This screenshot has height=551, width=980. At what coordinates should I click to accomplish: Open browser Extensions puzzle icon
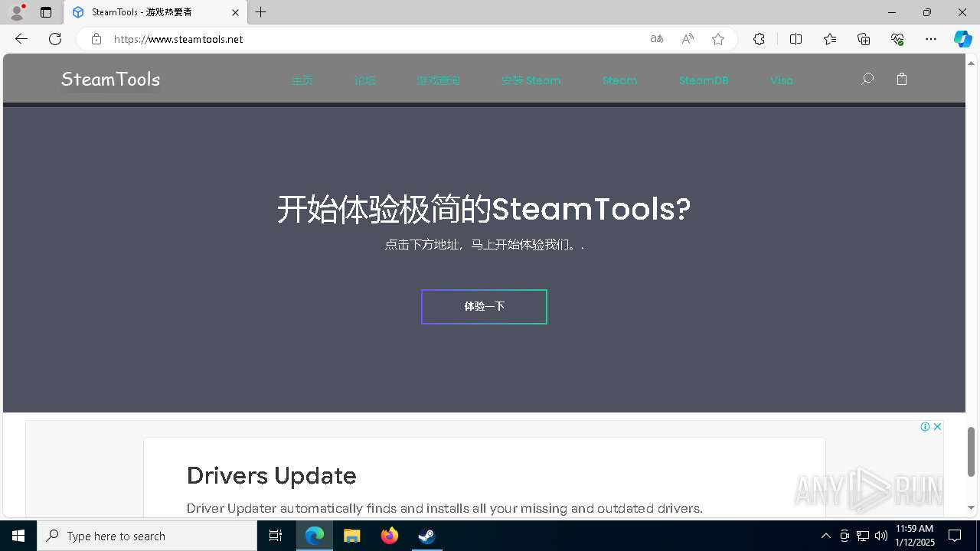point(759,39)
